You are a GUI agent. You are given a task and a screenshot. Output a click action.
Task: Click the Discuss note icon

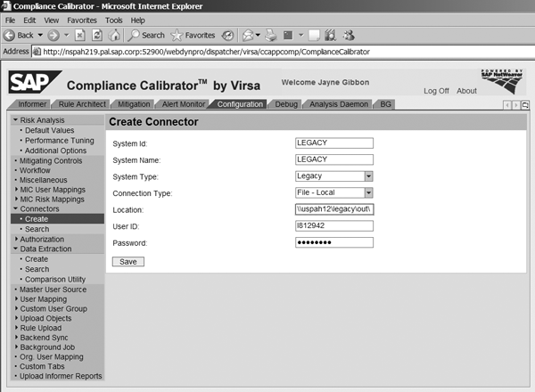coord(314,35)
